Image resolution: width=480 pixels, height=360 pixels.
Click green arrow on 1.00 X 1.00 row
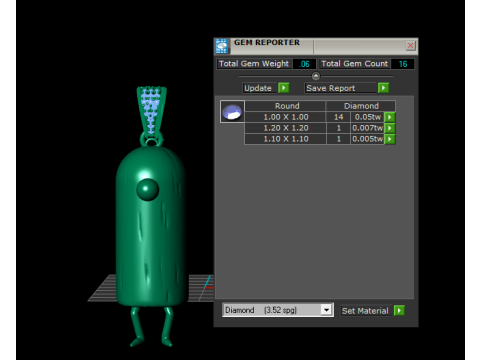tap(390, 117)
